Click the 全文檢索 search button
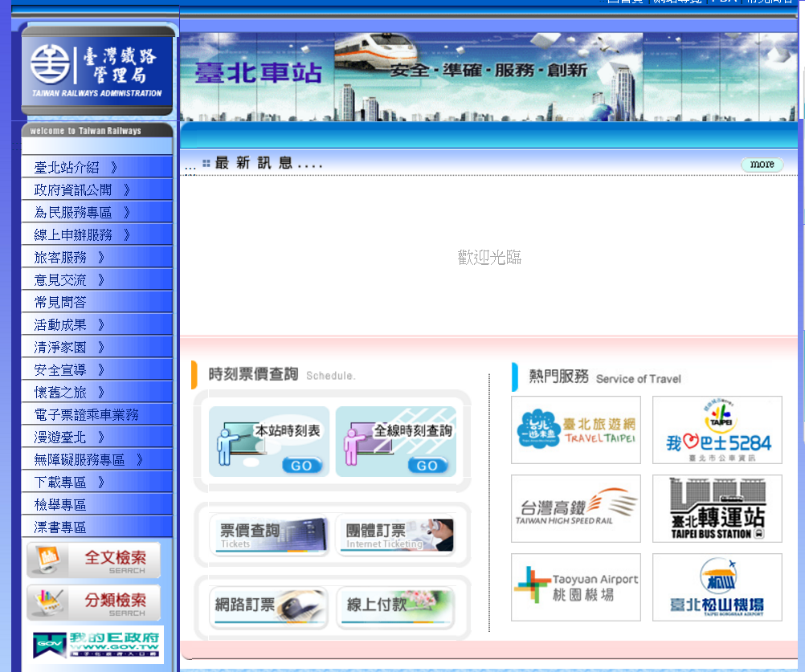 94,560
